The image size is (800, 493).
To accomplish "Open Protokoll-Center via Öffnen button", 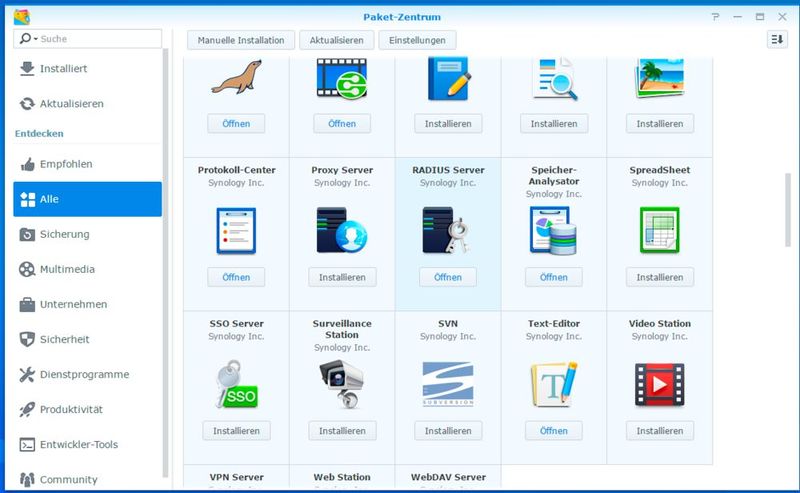I will point(236,277).
